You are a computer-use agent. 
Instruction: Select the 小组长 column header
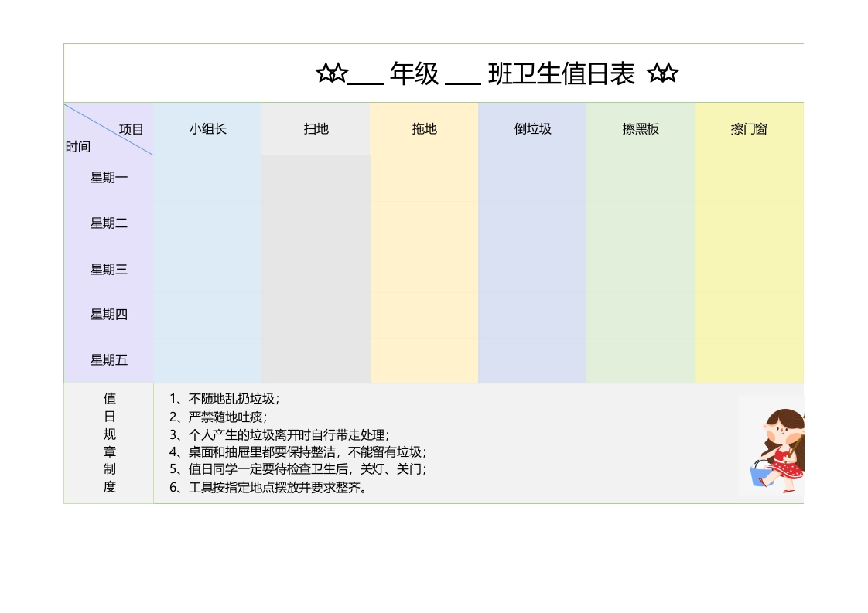tap(207, 129)
